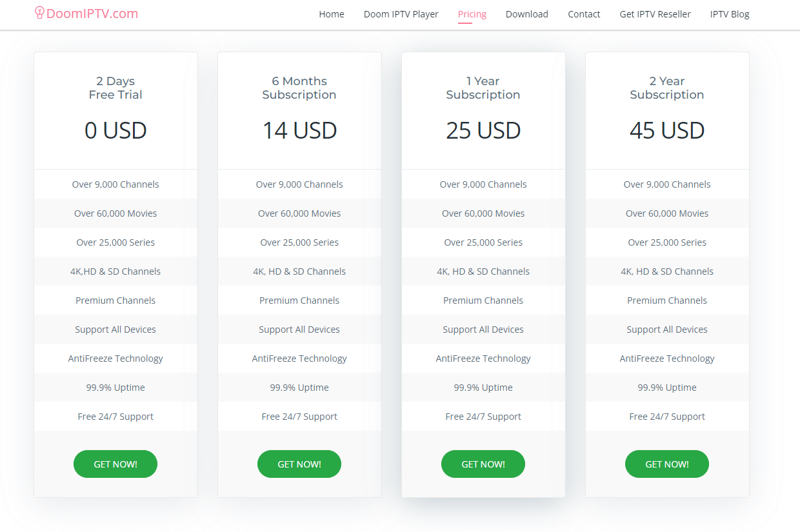Visit the Contact page
The height and width of the screenshot is (532, 800).
(584, 14)
